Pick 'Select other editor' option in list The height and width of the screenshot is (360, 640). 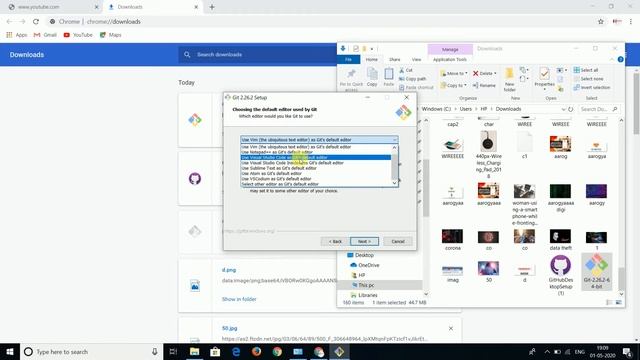pos(316,184)
